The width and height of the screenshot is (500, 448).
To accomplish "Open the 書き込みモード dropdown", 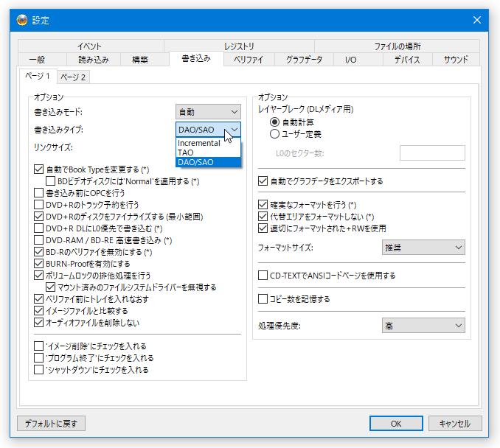I will pos(208,112).
